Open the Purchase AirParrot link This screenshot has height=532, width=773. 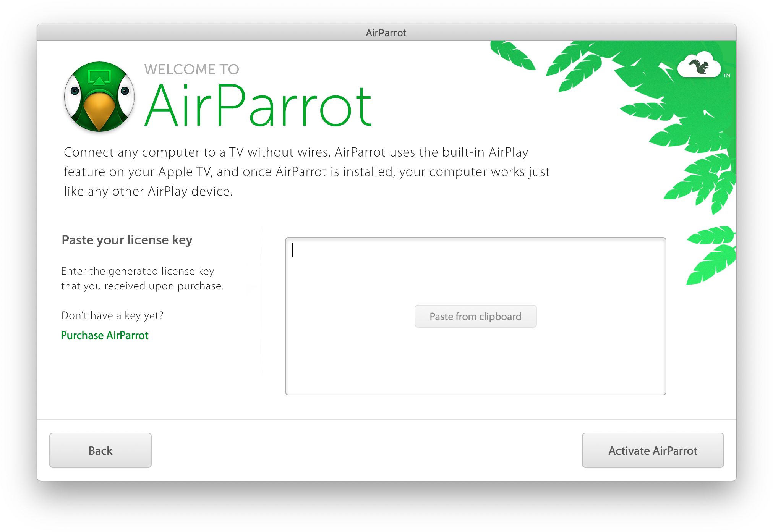click(x=104, y=335)
